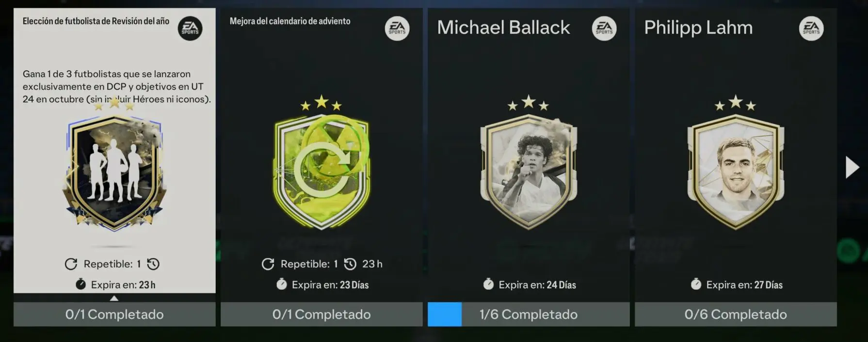Click EA Sports logo on calendario de adviento card
Screen dimensions: 868x342
[397, 29]
